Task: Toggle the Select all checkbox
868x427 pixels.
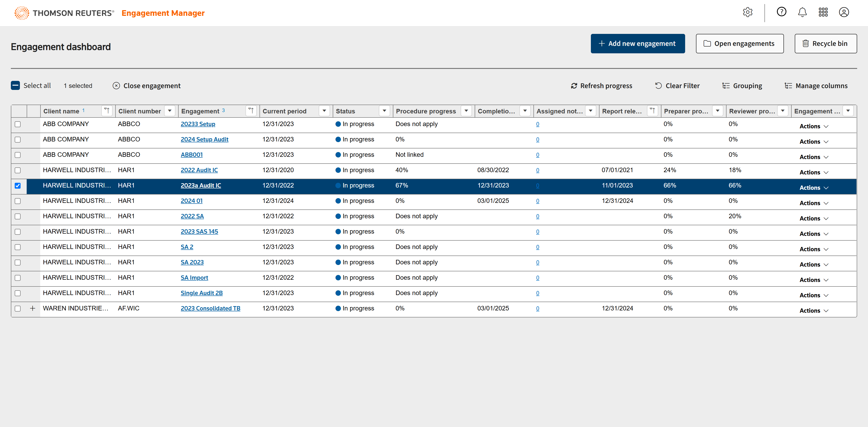Action: tap(16, 86)
